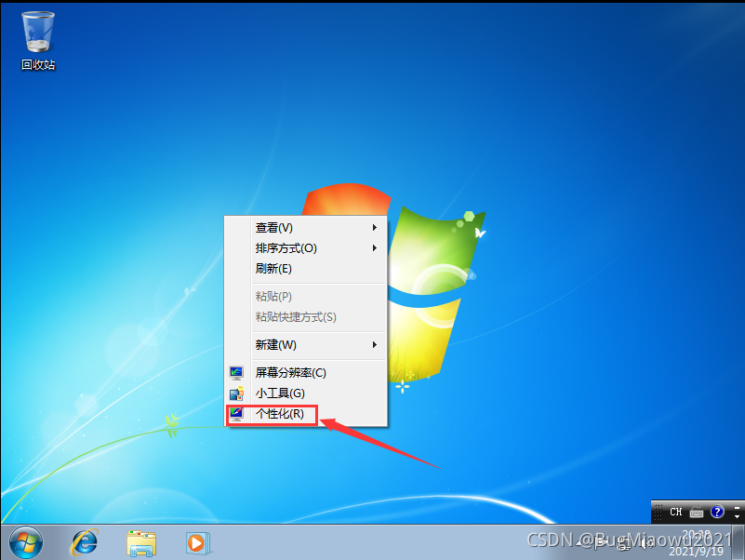
Task: Click the 粘贴快捷方式(S) menu entry
Action: (x=305, y=316)
